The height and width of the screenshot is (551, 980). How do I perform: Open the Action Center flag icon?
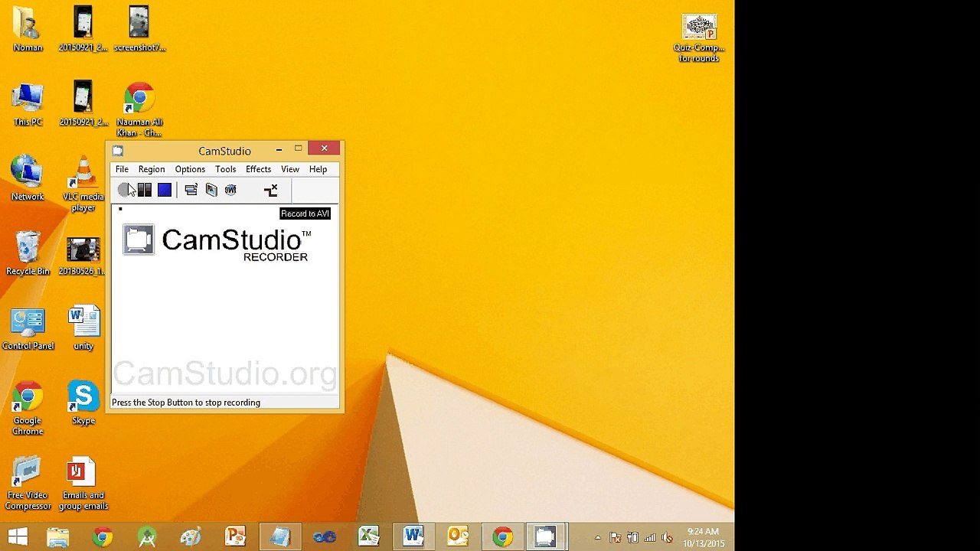click(616, 537)
